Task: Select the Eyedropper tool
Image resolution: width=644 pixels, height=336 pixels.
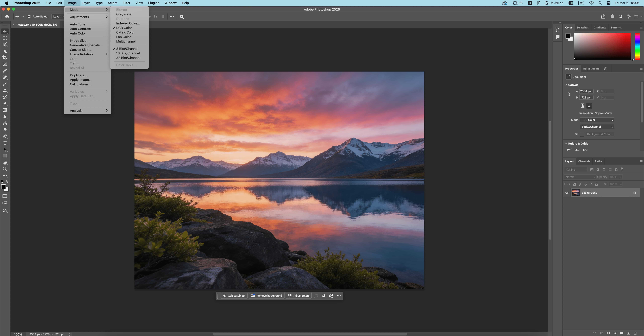Action: 5,71
